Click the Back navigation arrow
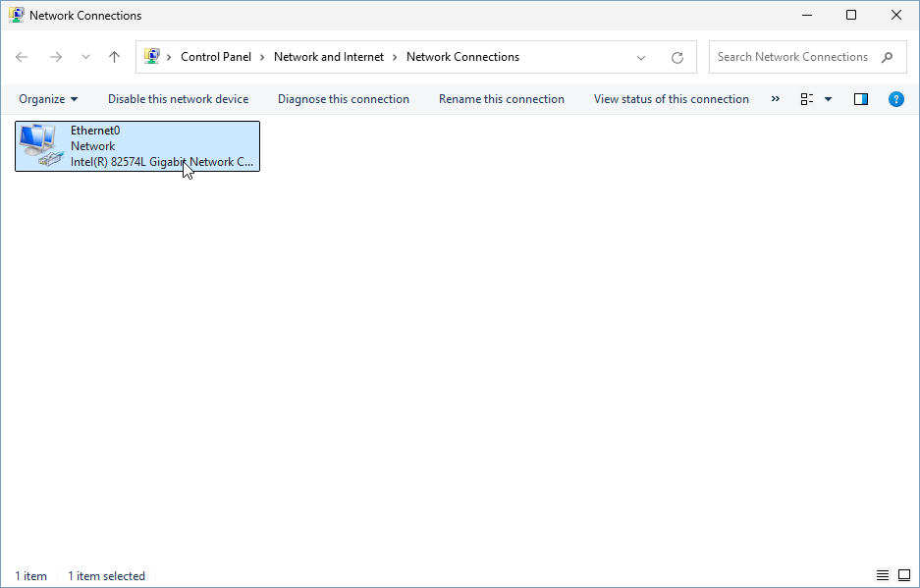Viewport: 920px width, 588px height. 22,57
